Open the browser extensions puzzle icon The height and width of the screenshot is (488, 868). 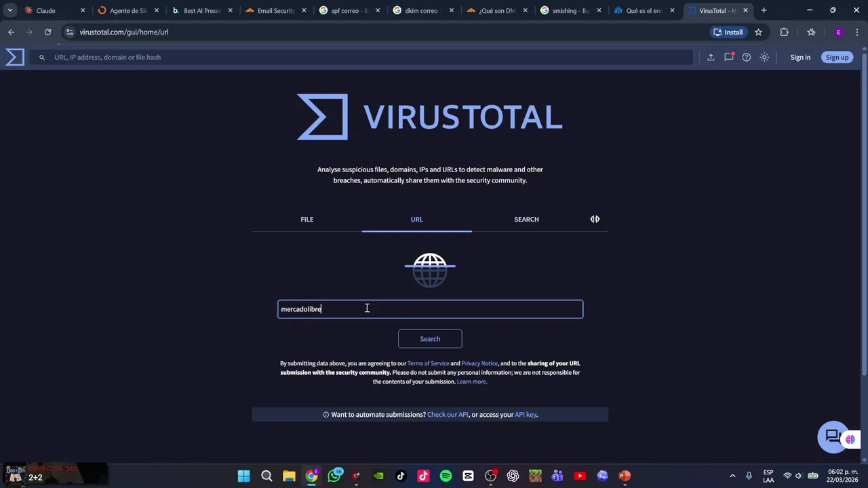coord(784,32)
